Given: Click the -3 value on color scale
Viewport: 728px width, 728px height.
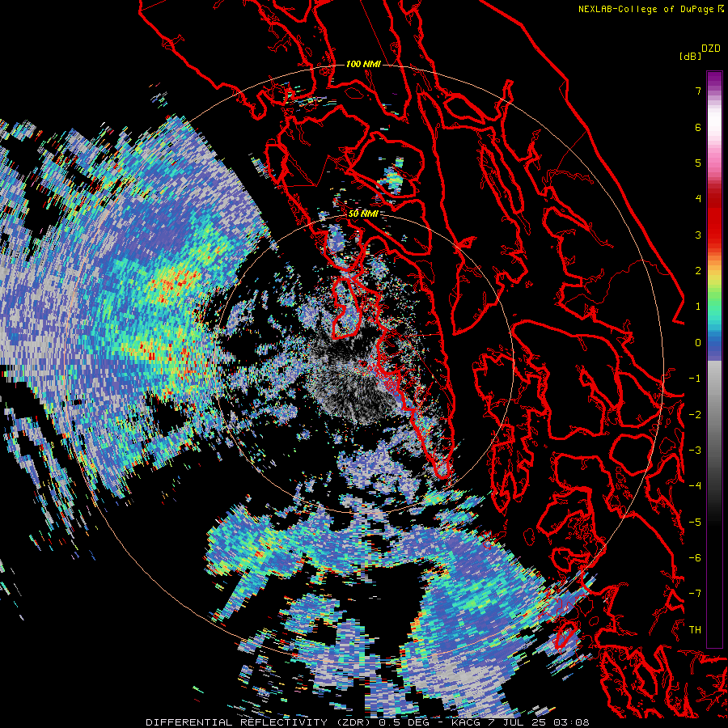Looking at the screenshot, I should tap(695, 451).
